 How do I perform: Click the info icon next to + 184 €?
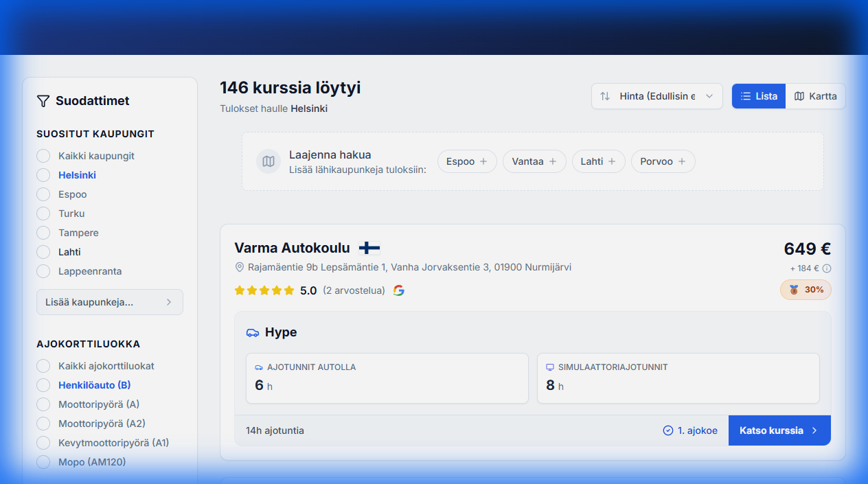point(828,268)
